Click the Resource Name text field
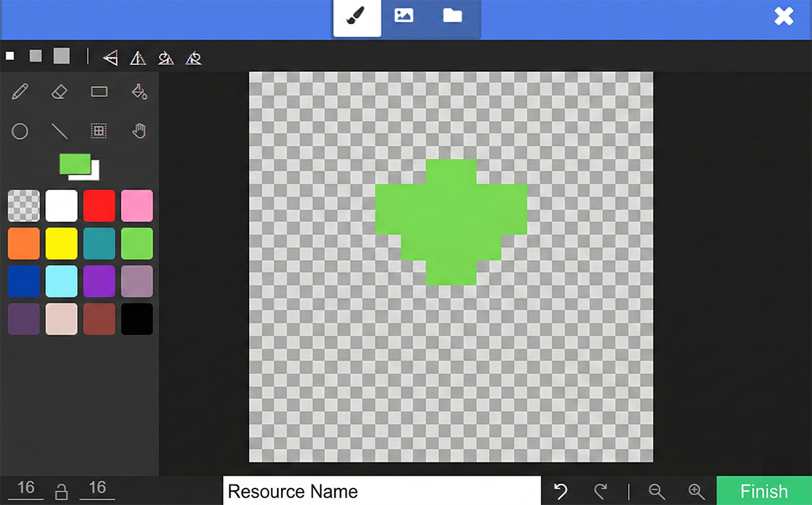Viewport: 812px width, 505px height. pos(382,491)
